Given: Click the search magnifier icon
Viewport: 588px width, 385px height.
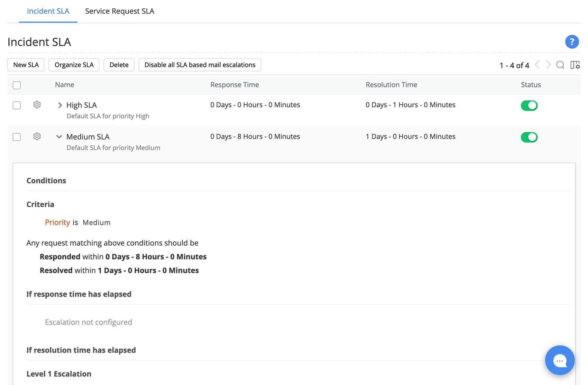Looking at the screenshot, I should point(560,65).
